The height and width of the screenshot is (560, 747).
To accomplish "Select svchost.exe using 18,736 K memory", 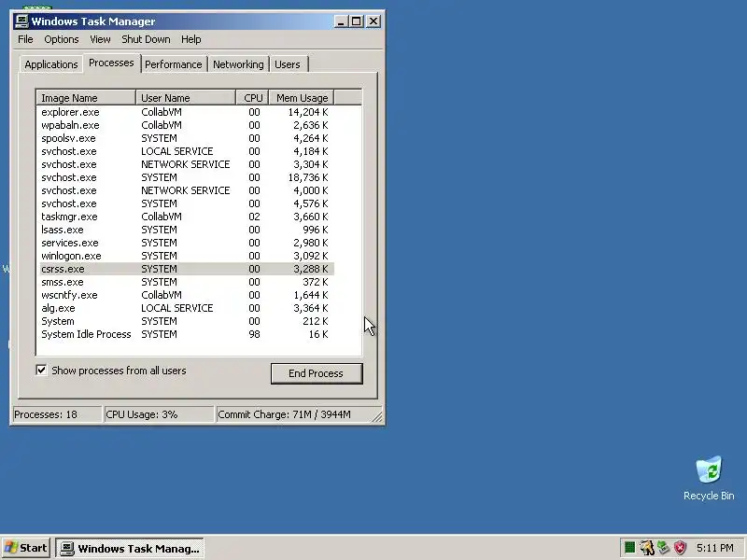I will pyautogui.click(x=187, y=177).
